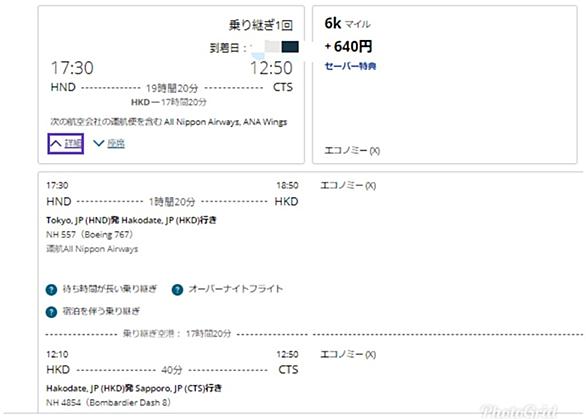The image size is (586, 419).
Task: Open help icon for 宿泊を伴う乗り継ぎ
Action: click(51, 312)
